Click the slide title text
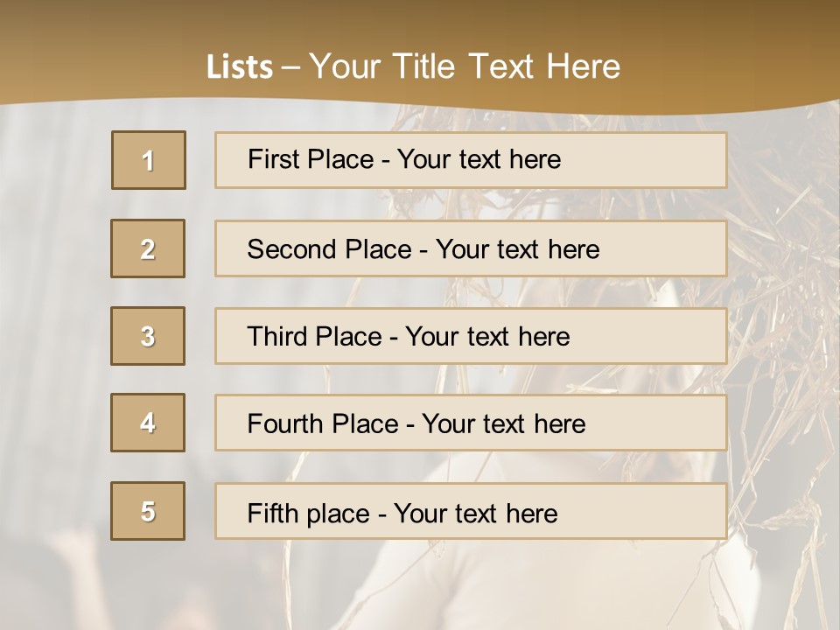Screen dimensions: 840x630 [413, 66]
